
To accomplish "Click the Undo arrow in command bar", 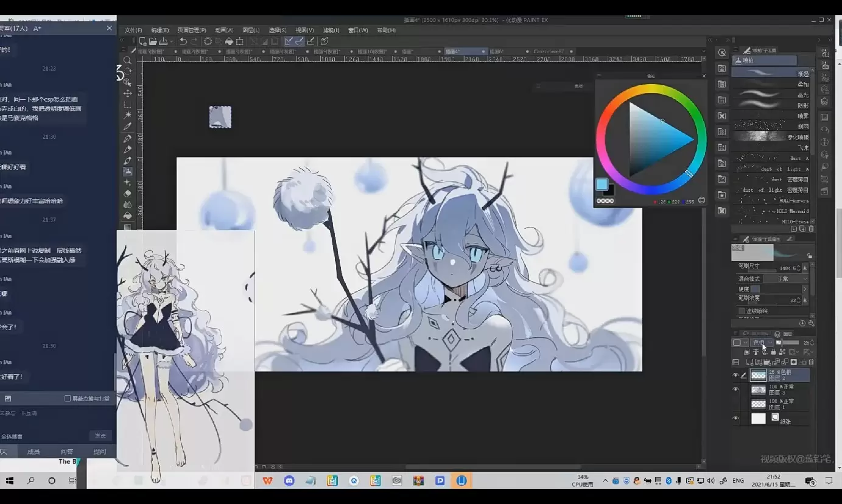I will click(x=183, y=41).
